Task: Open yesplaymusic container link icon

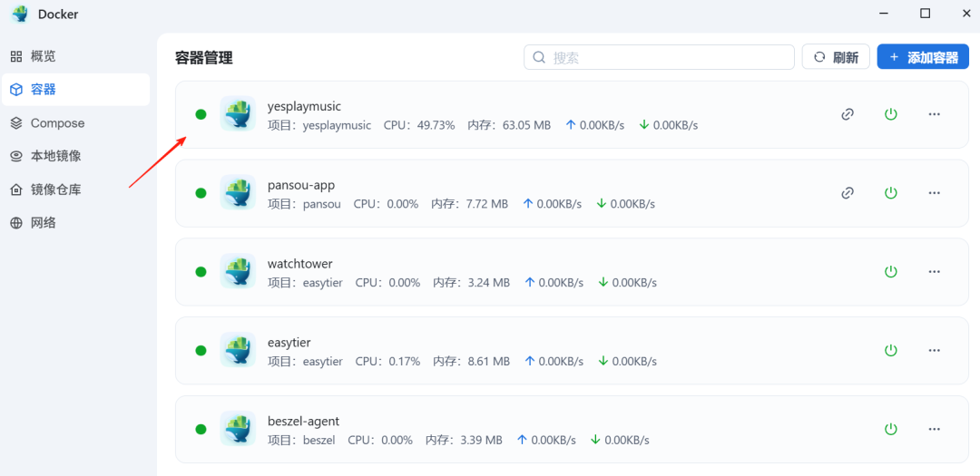Action: click(848, 114)
